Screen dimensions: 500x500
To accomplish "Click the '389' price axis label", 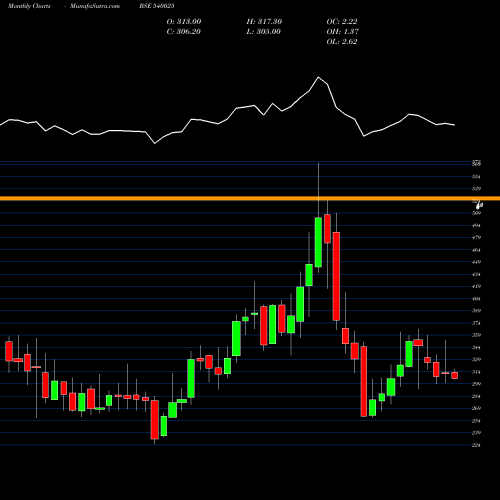I will click(x=476, y=311).
